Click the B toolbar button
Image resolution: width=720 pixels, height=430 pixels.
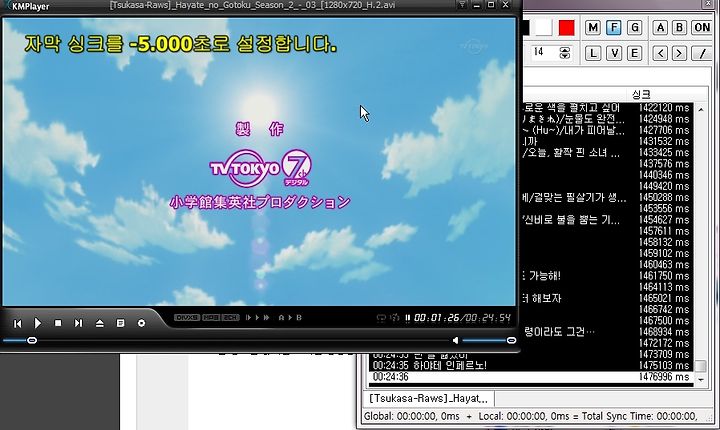pyautogui.click(x=680, y=28)
